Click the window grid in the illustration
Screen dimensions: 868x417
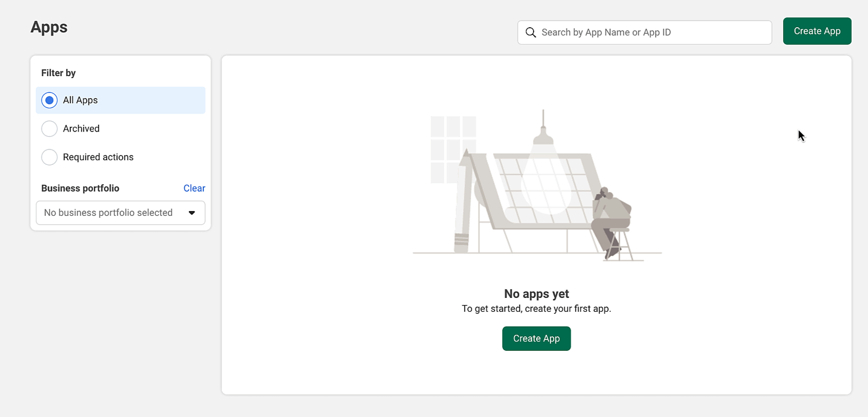click(x=453, y=149)
